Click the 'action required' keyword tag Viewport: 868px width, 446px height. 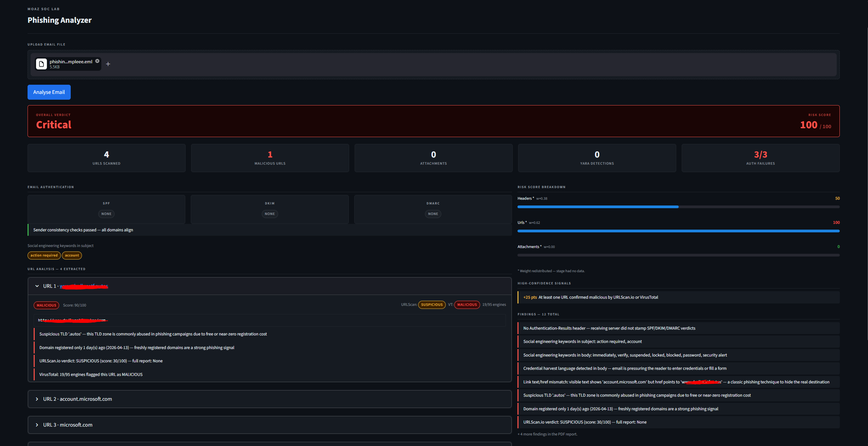point(44,255)
